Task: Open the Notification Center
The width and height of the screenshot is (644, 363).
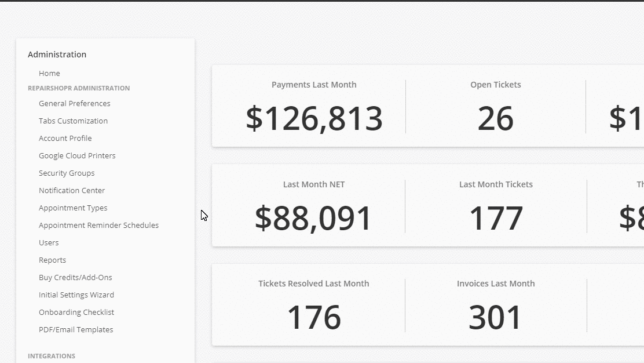Action: coord(72,190)
